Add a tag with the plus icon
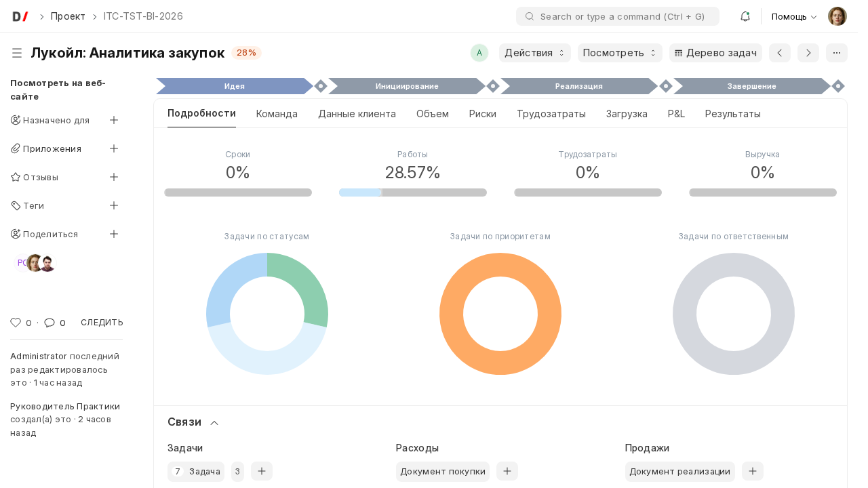 tap(114, 205)
